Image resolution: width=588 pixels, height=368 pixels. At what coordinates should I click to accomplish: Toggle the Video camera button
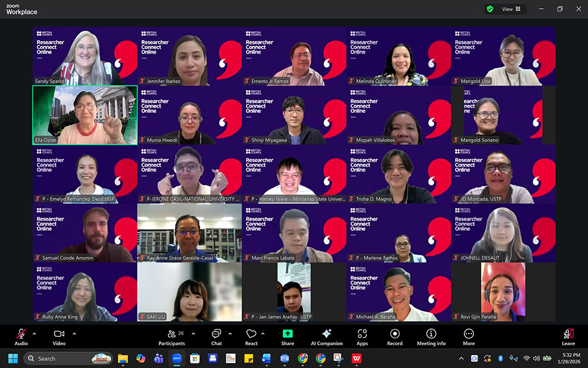point(59,336)
